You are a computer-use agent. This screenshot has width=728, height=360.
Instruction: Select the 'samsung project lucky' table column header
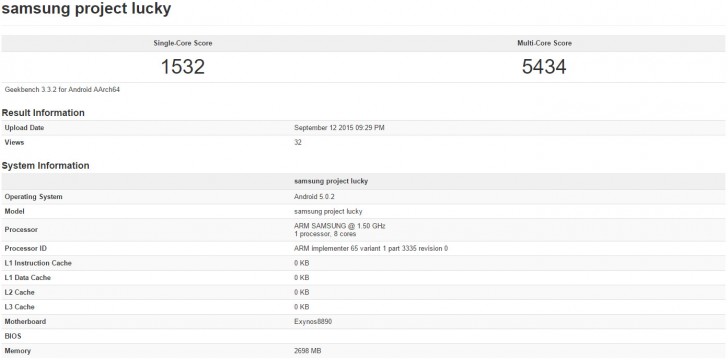pyautogui.click(x=331, y=181)
